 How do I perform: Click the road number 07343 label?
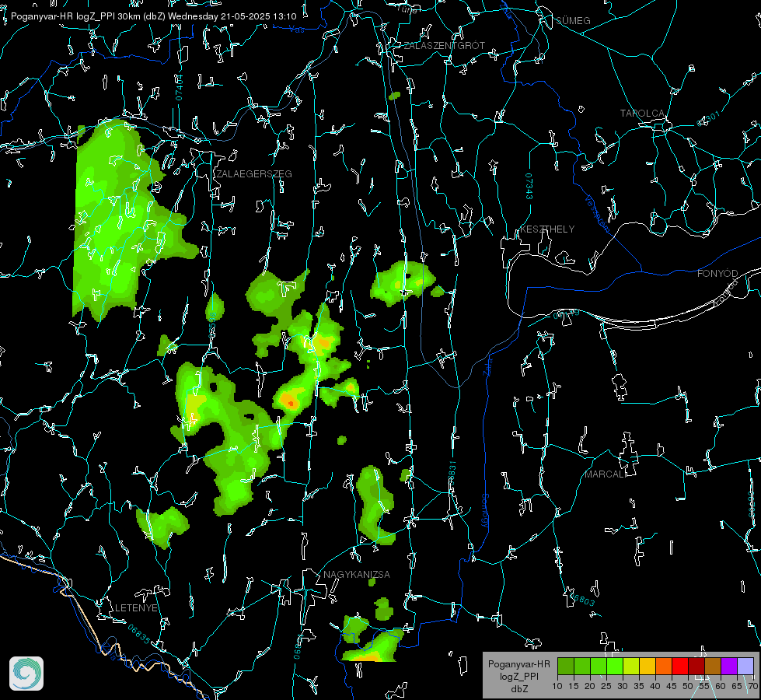click(529, 186)
